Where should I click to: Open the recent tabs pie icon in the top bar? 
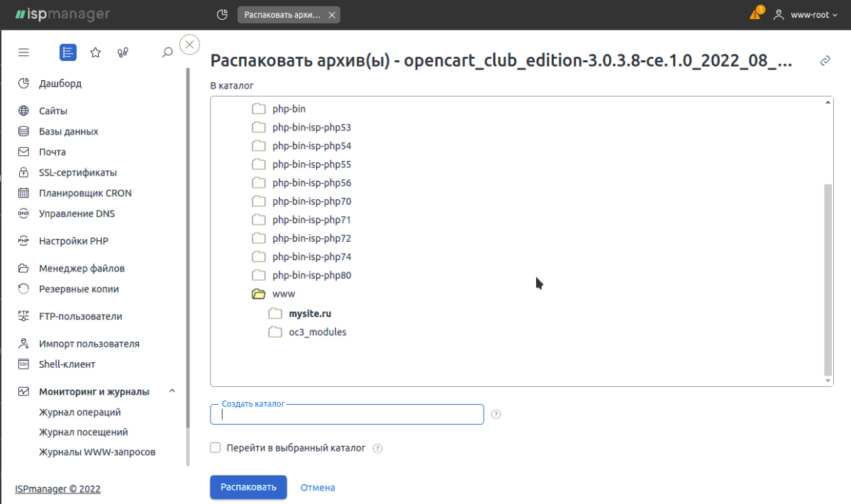tap(222, 14)
